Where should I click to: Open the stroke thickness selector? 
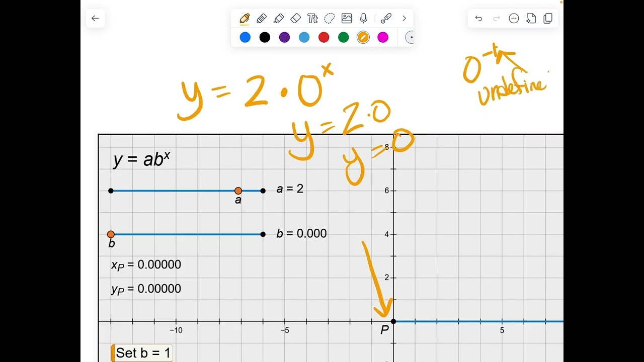click(410, 37)
